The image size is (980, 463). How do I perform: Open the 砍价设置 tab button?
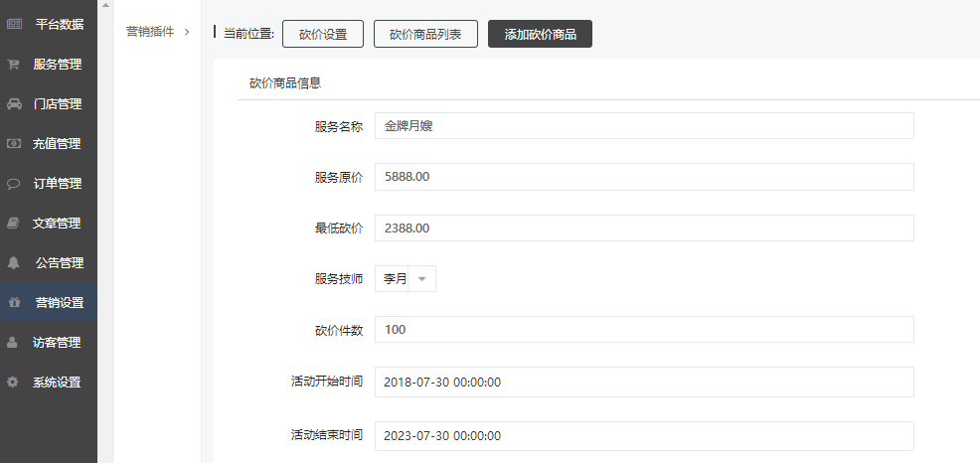[x=323, y=34]
